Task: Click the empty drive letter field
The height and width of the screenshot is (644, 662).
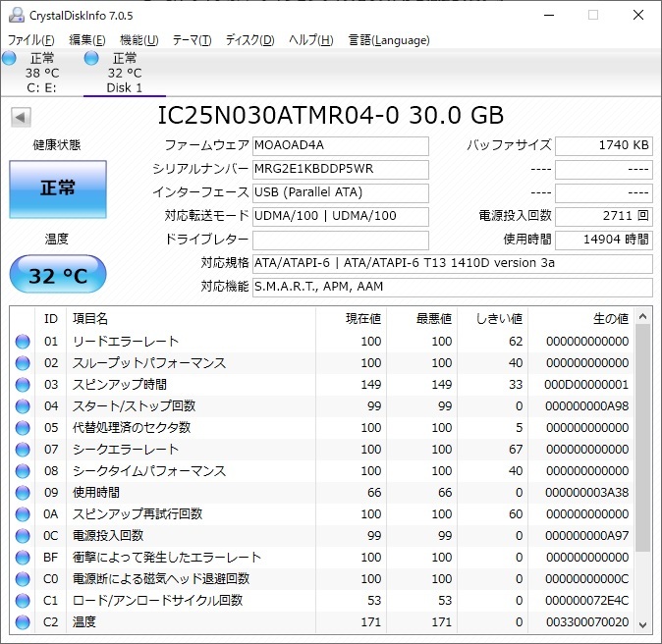Action: pos(341,241)
